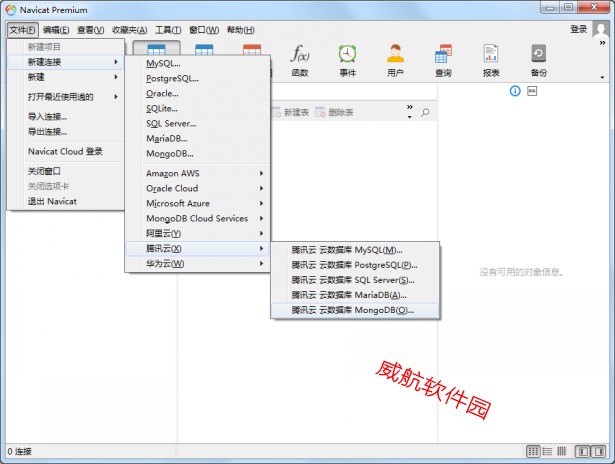615x464 pixels.
Task: Select the 查询 (Query) toolbar icon
Action: point(443,59)
